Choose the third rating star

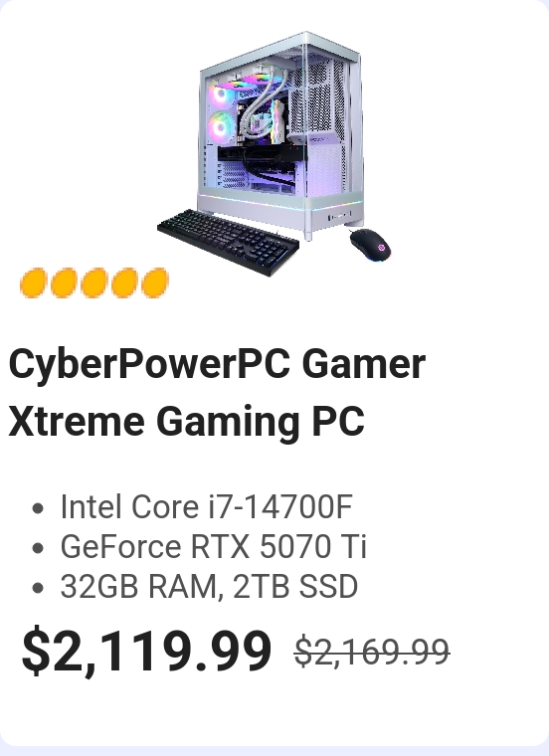point(94,283)
